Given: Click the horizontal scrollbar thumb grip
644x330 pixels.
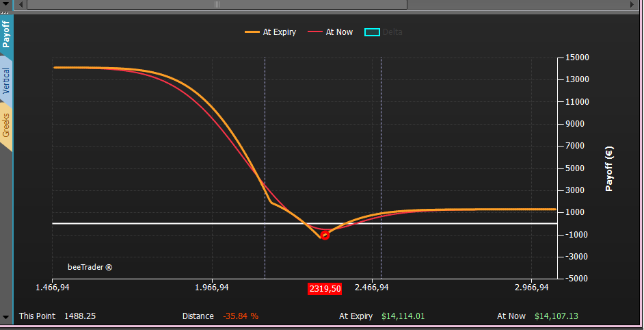Looking at the screenshot, I should [x=217, y=5].
